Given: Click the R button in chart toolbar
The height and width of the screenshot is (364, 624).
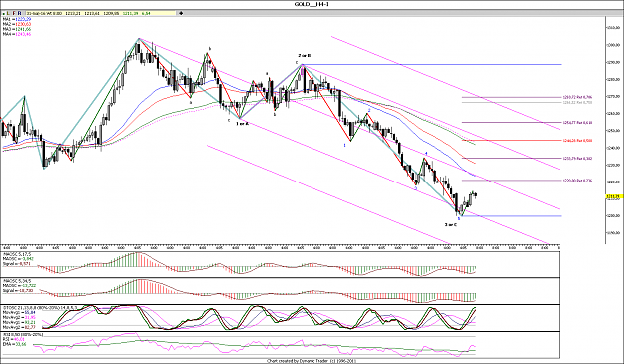Looking at the screenshot, I should [x=20, y=13].
